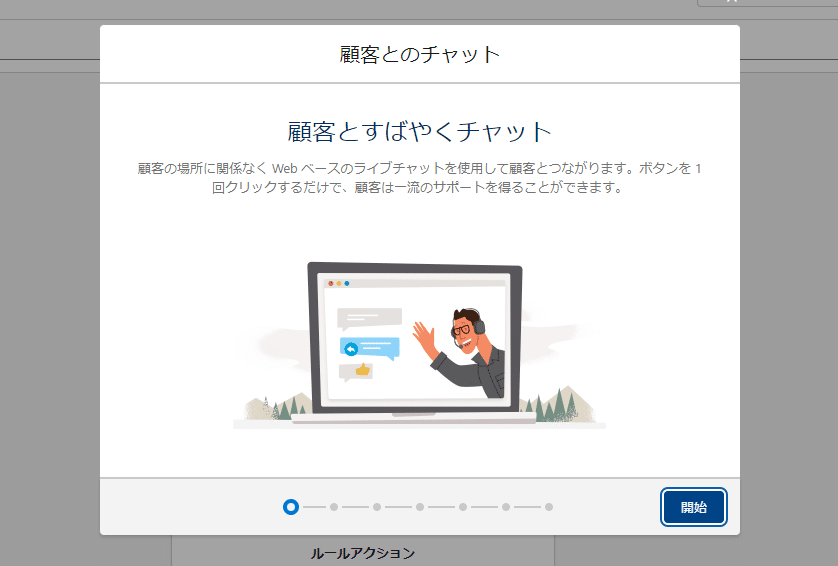The width and height of the screenshot is (838, 566).
Task: Click the 開始 button
Action: [693, 507]
